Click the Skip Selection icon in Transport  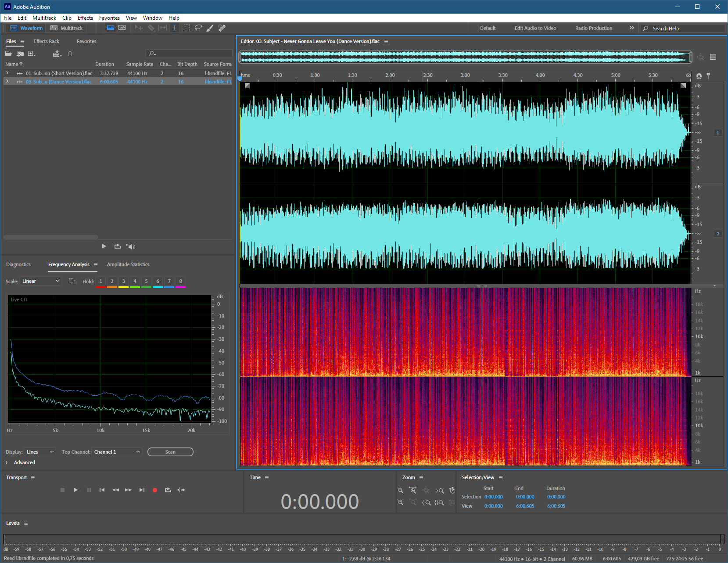(181, 490)
